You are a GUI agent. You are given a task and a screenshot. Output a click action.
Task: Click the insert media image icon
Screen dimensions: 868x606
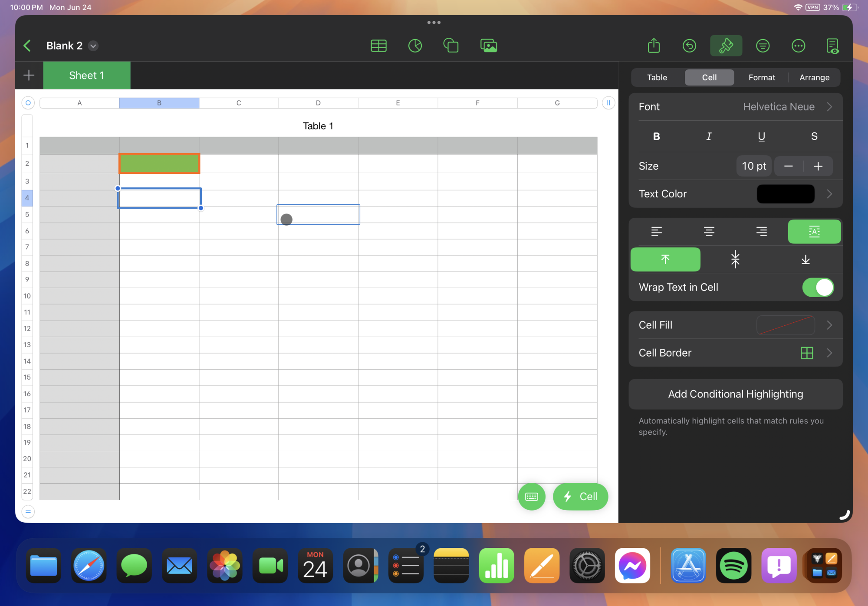point(489,46)
